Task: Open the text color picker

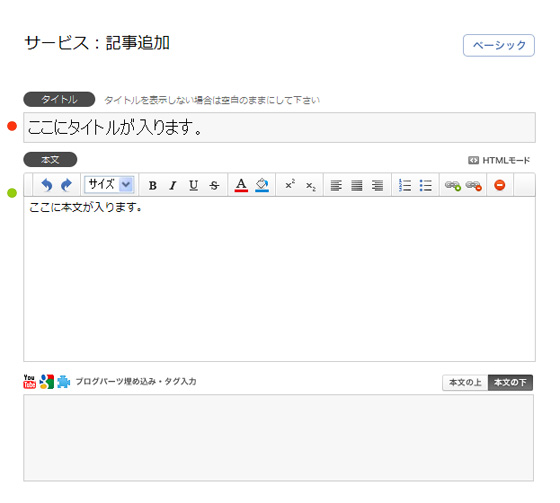Action: pos(241,185)
